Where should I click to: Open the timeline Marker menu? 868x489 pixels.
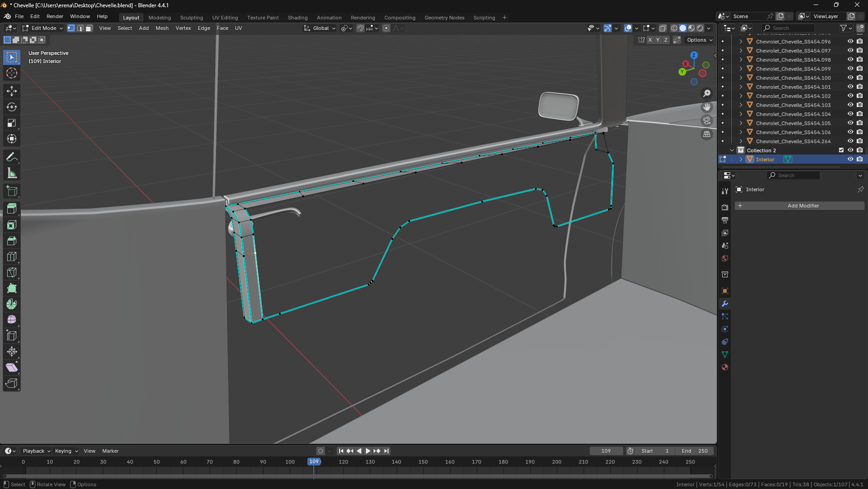110,451
